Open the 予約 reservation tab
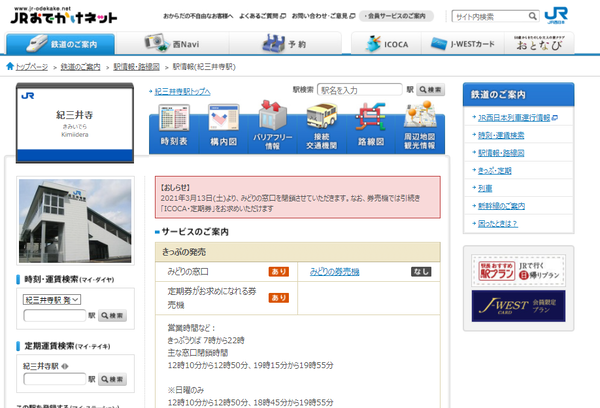 [285, 44]
